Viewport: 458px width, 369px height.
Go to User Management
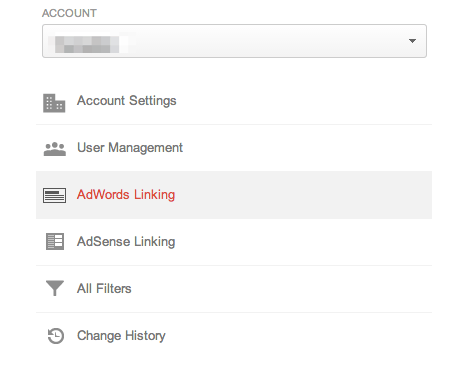pyautogui.click(x=234, y=148)
